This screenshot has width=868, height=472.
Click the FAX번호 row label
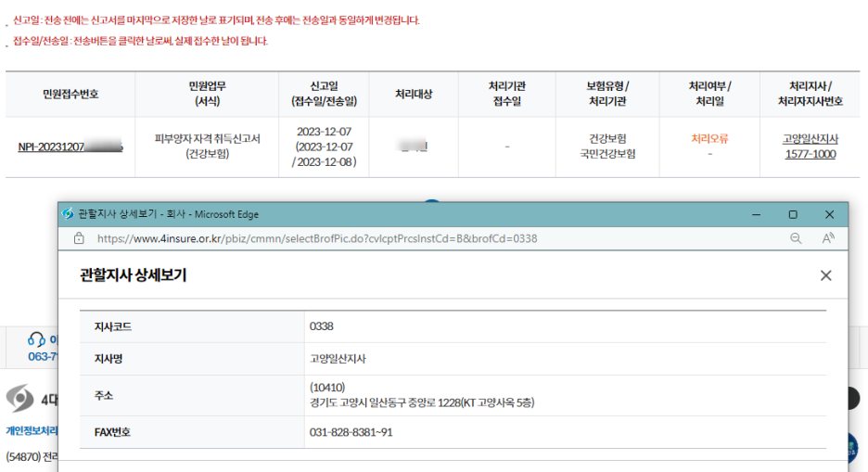pos(112,432)
